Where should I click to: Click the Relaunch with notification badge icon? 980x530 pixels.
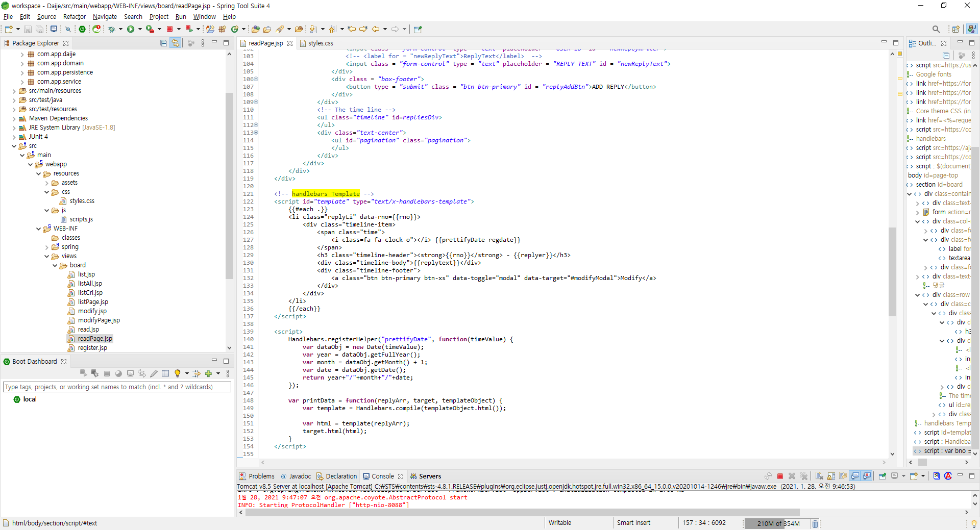coord(96,29)
